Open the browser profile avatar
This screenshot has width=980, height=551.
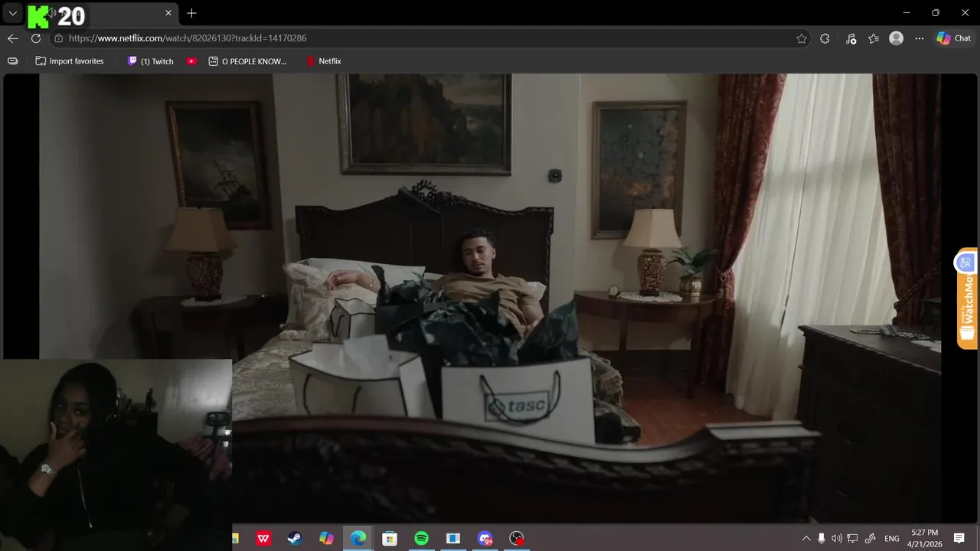(896, 38)
